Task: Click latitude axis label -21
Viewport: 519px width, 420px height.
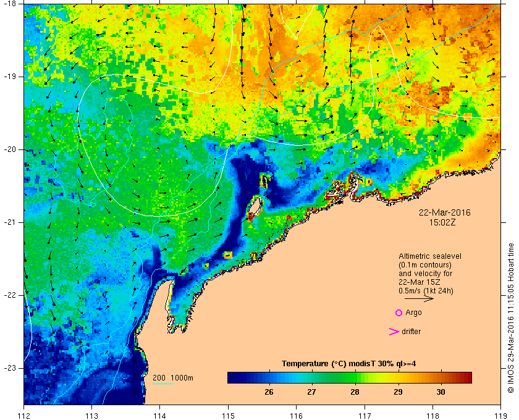Action: pos(9,222)
